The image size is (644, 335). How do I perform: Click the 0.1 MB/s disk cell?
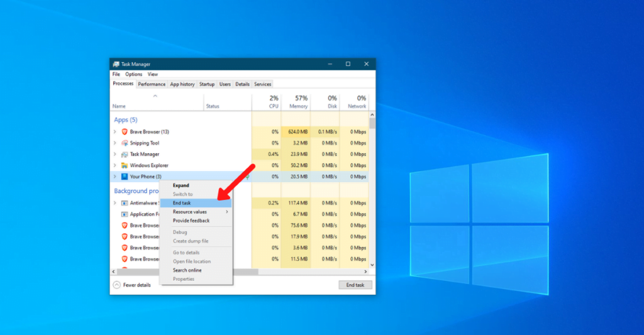[x=325, y=132]
